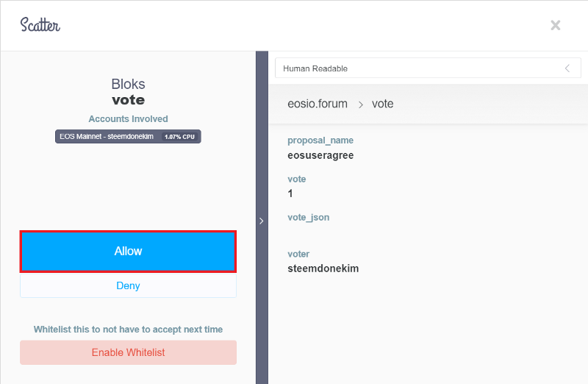The width and height of the screenshot is (588, 384).
Task: Enable Whitelist for this action
Action: pos(128,352)
